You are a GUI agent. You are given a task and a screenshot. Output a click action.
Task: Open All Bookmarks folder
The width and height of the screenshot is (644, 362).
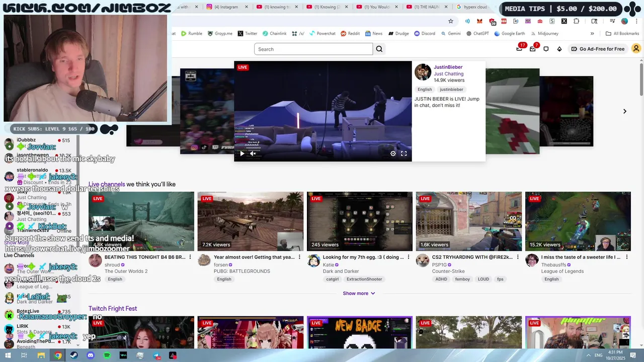622,33
